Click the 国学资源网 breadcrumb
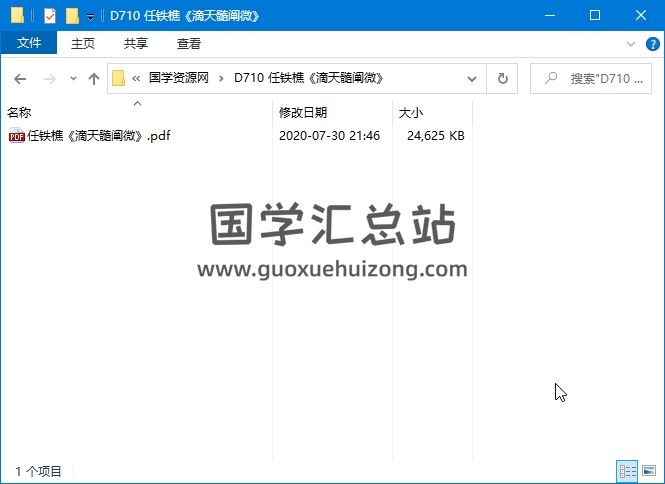This screenshot has height=484, width=665. (179, 78)
